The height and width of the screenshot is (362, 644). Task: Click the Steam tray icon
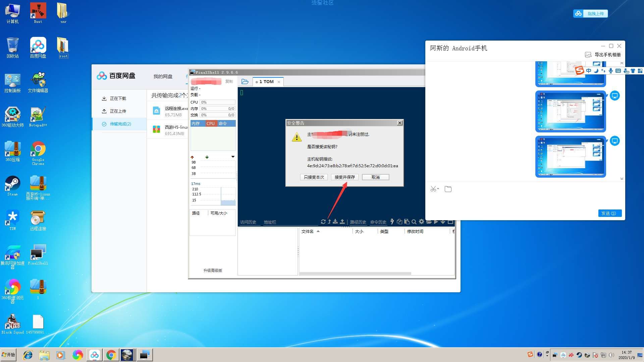579,355
